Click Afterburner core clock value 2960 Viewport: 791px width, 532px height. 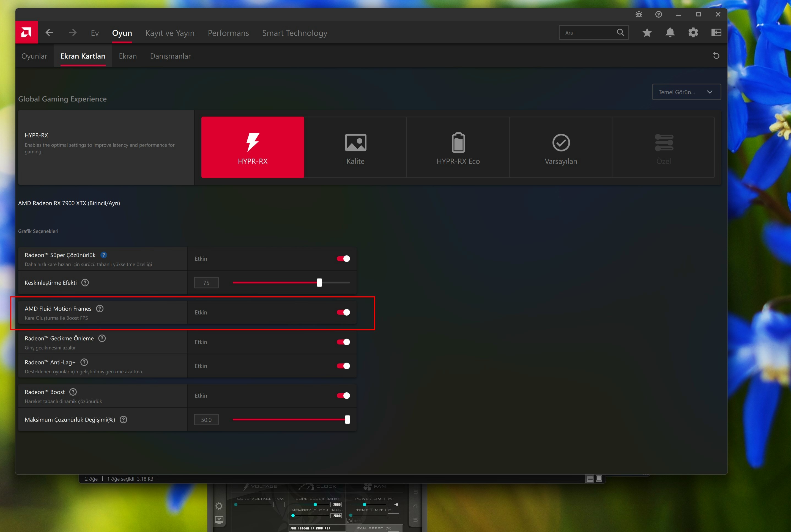tap(336, 505)
